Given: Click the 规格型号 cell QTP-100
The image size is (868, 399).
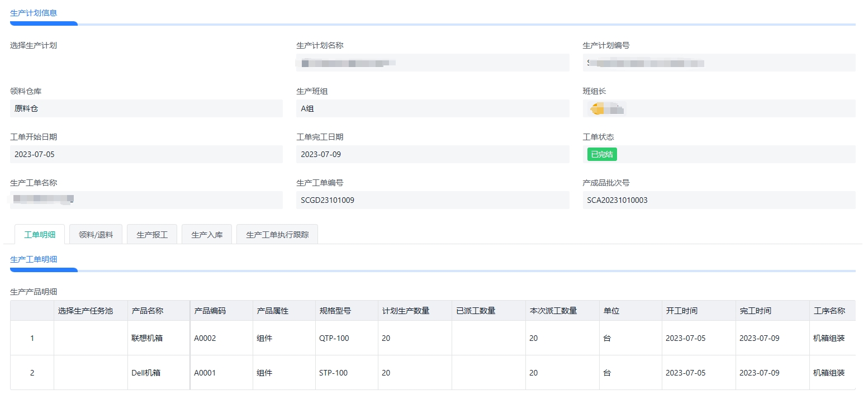Looking at the screenshot, I should [x=334, y=338].
